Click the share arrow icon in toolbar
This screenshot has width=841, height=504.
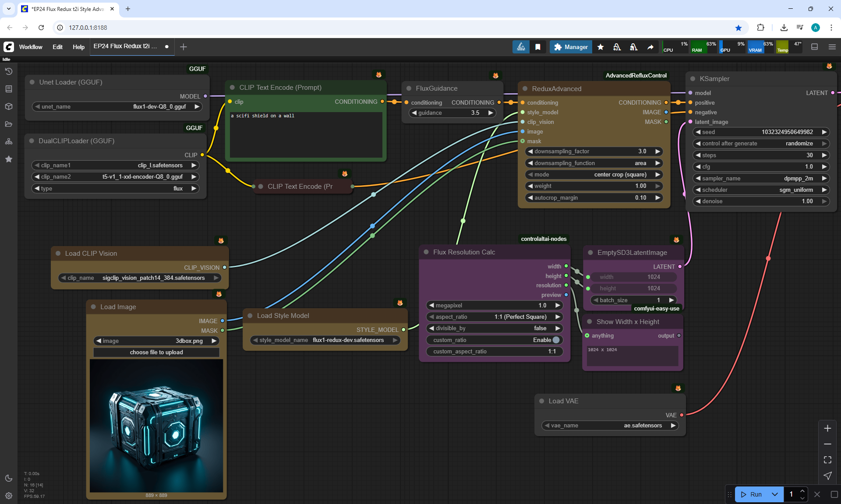pyautogui.click(x=650, y=47)
